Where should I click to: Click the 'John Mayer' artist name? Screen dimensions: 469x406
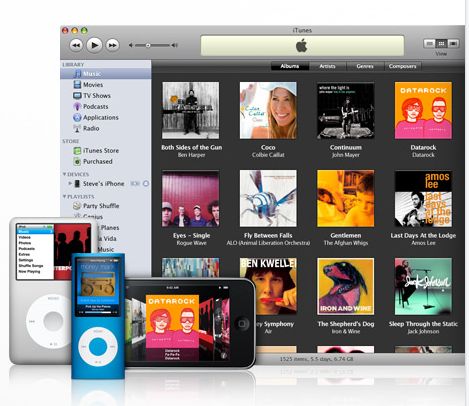tap(346, 155)
